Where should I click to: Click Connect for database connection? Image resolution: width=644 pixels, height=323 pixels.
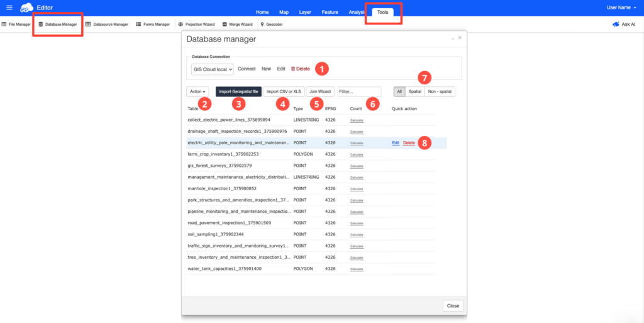coord(247,69)
